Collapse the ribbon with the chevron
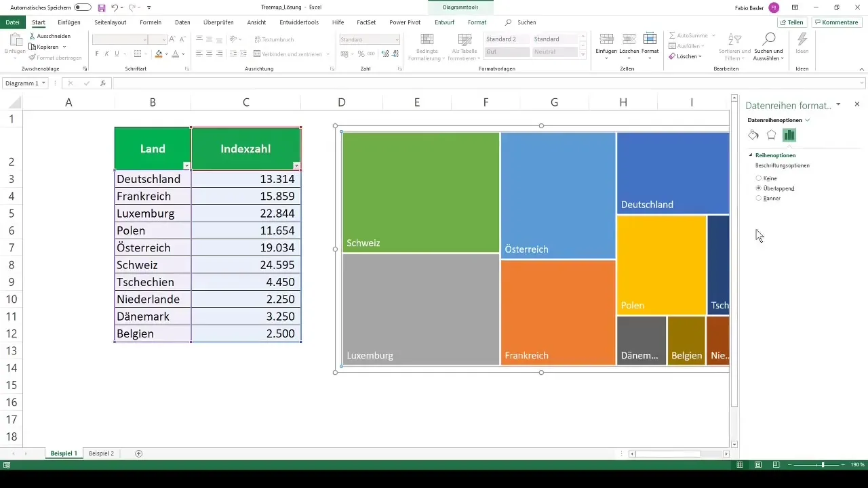 (861, 68)
